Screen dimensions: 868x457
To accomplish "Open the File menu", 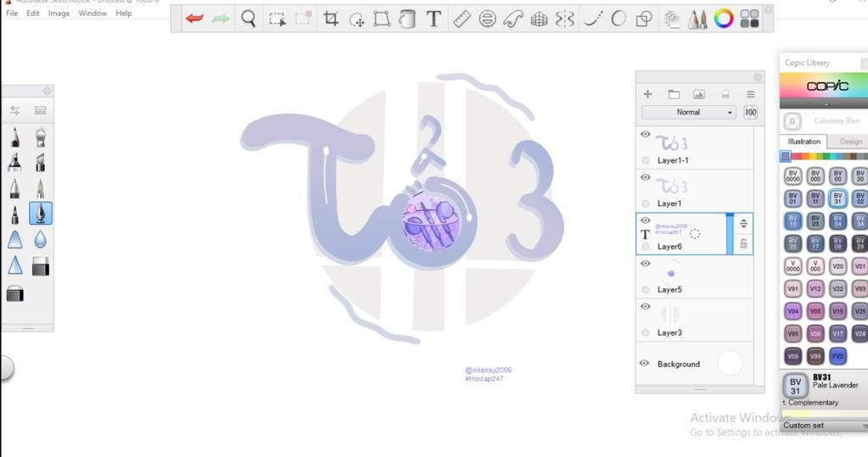I will pos(12,14).
